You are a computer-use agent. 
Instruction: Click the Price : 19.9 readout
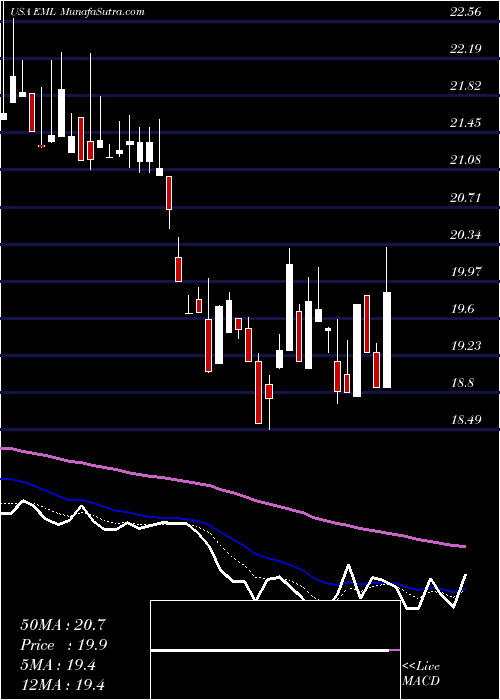(x=63, y=645)
